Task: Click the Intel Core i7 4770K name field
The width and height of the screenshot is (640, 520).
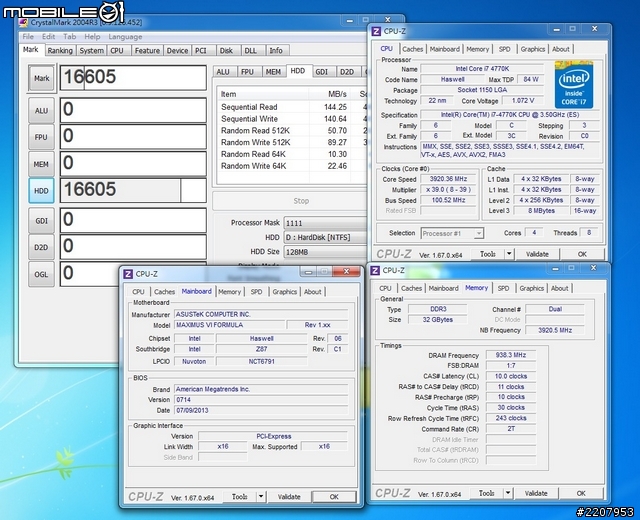Action: [482, 69]
